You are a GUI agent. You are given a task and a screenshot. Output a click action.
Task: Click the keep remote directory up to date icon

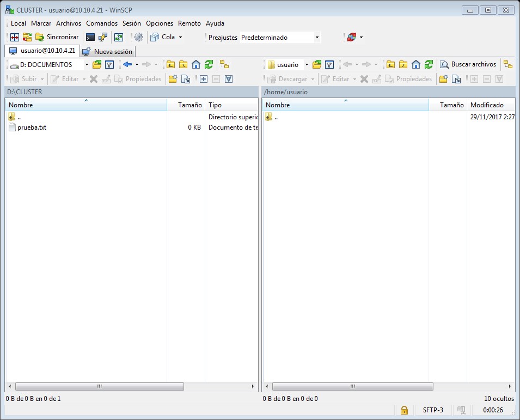coord(119,37)
